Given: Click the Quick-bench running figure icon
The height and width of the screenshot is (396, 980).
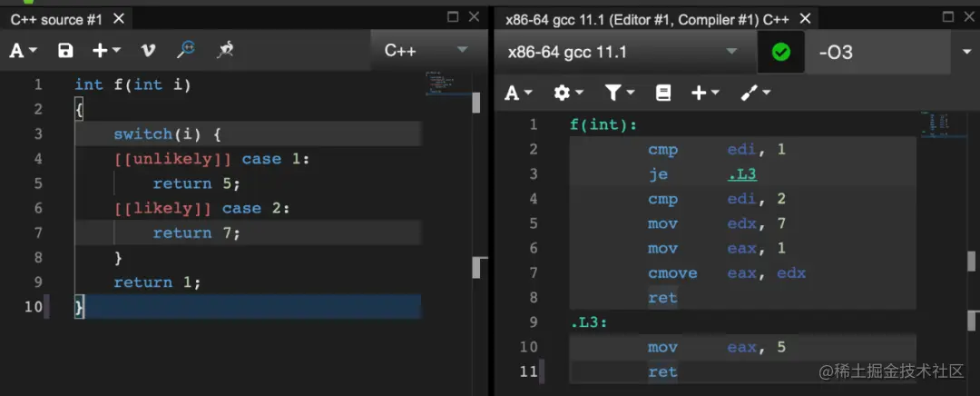Looking at the screenshot, I should 225,50.
